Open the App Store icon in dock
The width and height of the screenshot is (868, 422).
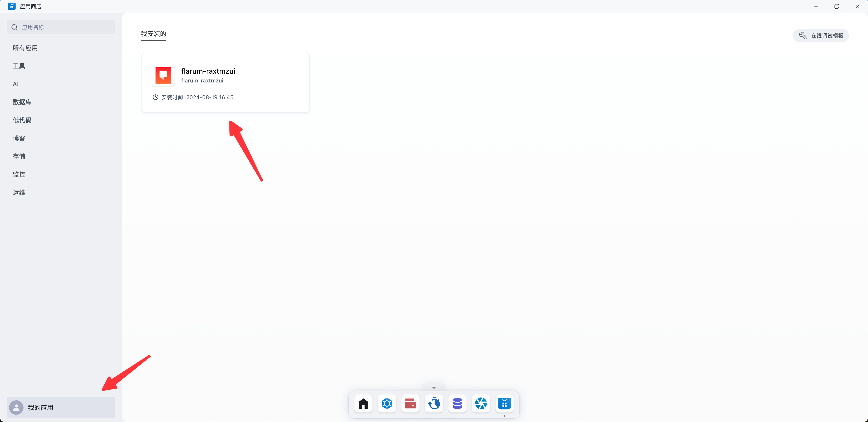coord(505,403)
